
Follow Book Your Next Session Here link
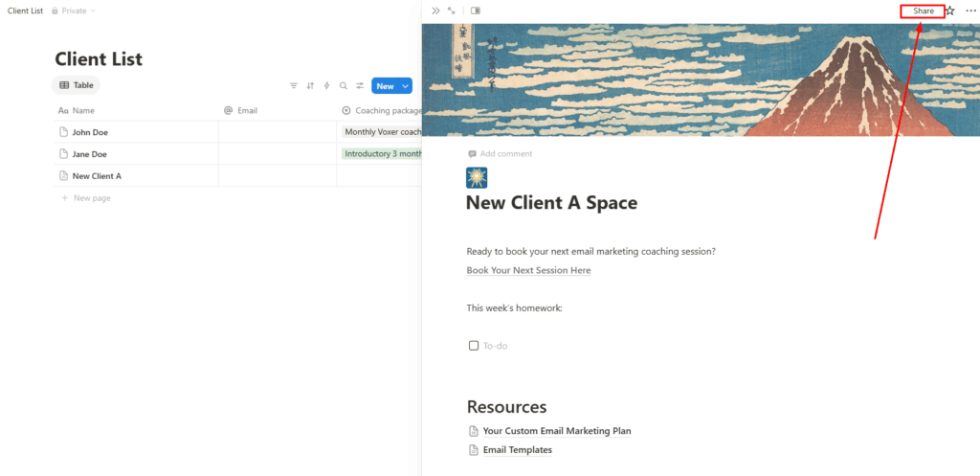click(x=528, y=270)
